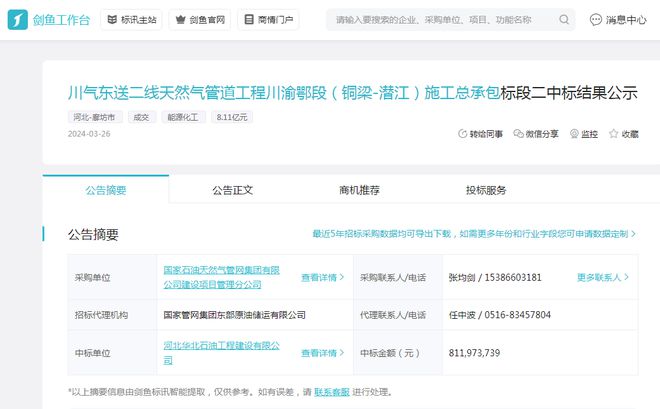
Task: Switch to the 公告摘要 tab
Action: click(x=106, y=190)
